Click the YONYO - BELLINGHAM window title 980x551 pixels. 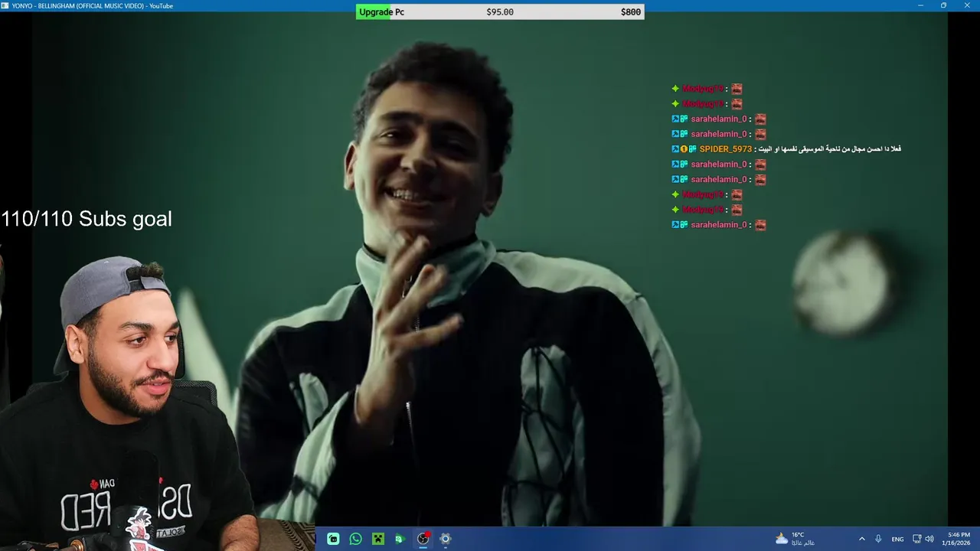tap(93, 5)
